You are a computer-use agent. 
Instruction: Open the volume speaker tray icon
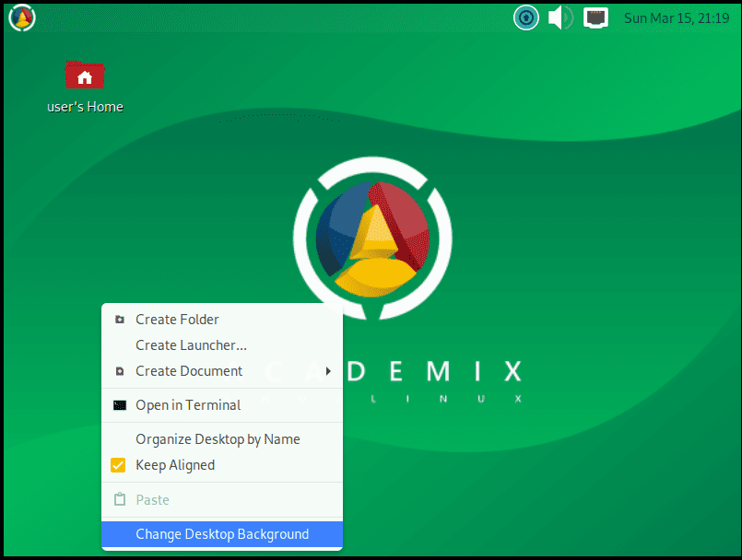(x=560, y=18)
